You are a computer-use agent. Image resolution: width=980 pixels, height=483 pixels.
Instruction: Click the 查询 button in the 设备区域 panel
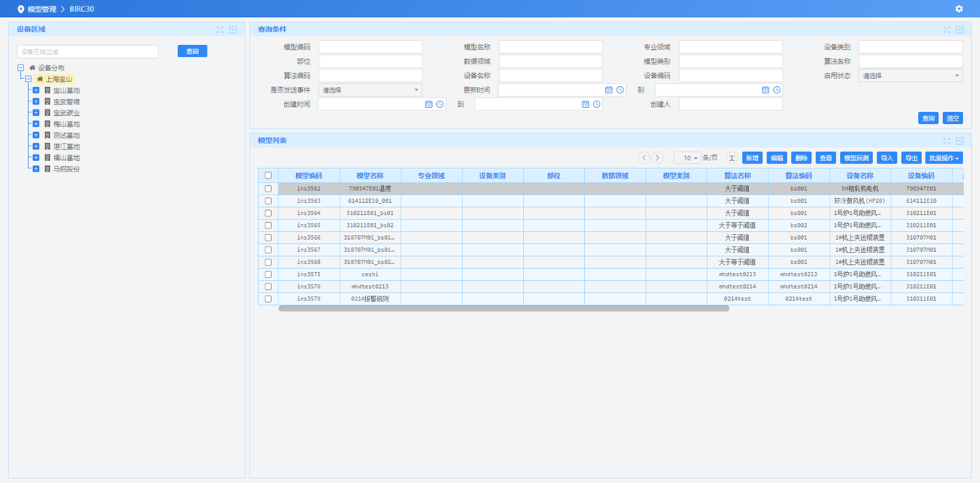[x=192, y=52]
